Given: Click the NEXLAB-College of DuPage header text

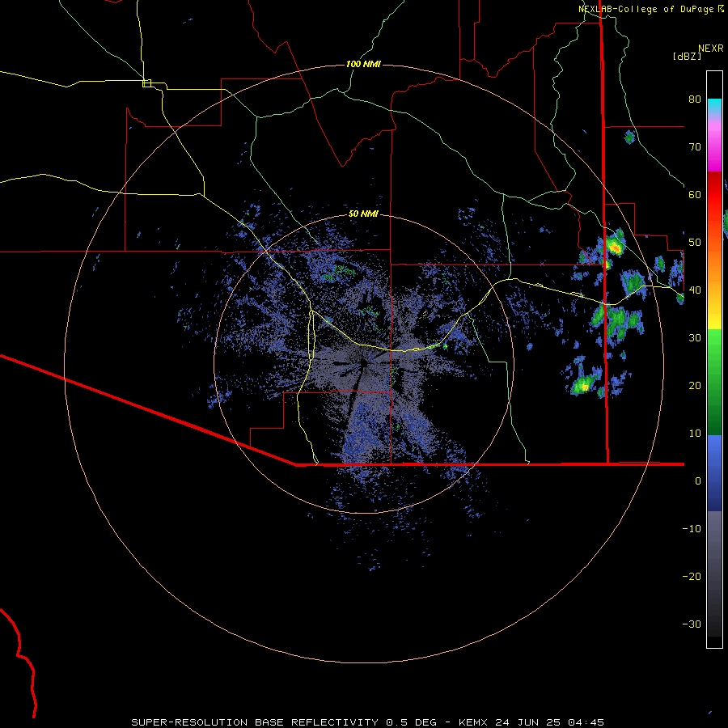Looking at the screenshot, I should point(645,9).
